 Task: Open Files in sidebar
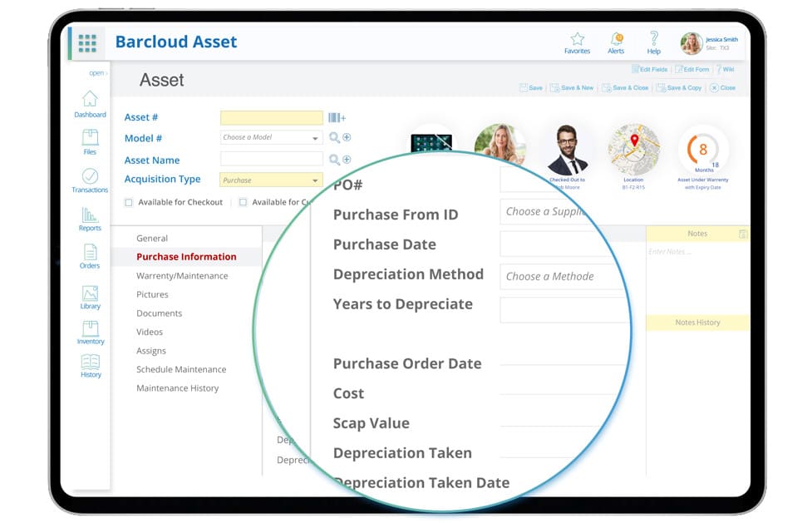(90, 142)
